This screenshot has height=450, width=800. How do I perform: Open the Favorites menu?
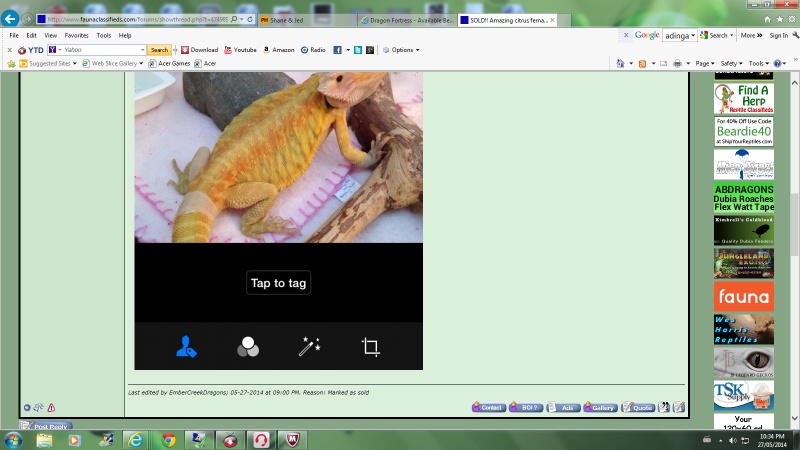click(x=77, y=36)
